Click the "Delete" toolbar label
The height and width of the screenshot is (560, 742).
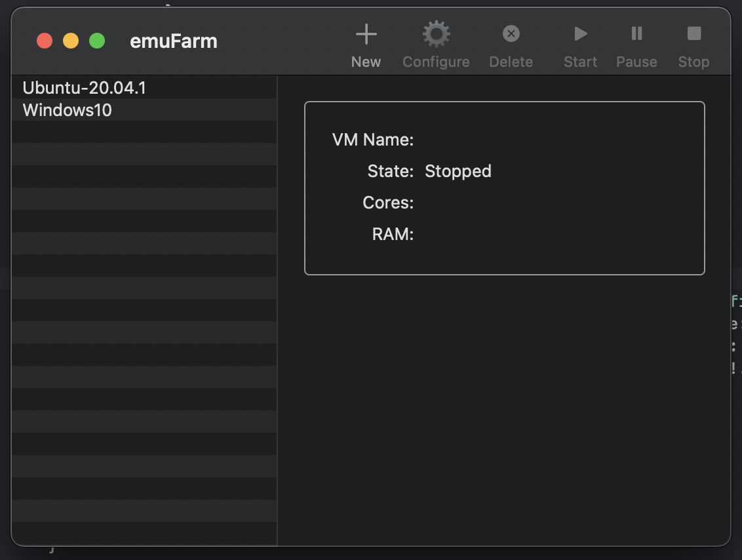point(511,62)
